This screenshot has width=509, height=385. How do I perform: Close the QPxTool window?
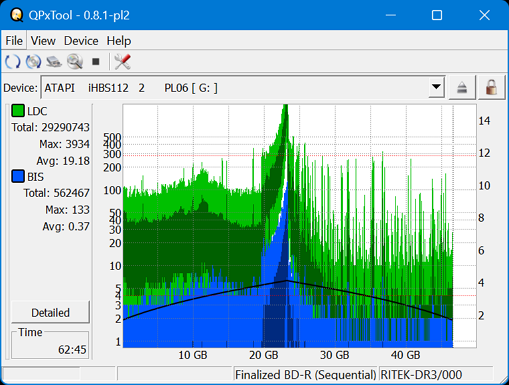click(484, 15)
